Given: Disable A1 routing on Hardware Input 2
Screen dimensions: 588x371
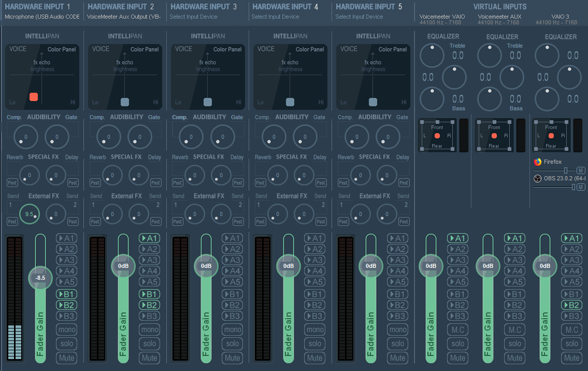Looking at the screenshot, I should (x=150, y=238).
